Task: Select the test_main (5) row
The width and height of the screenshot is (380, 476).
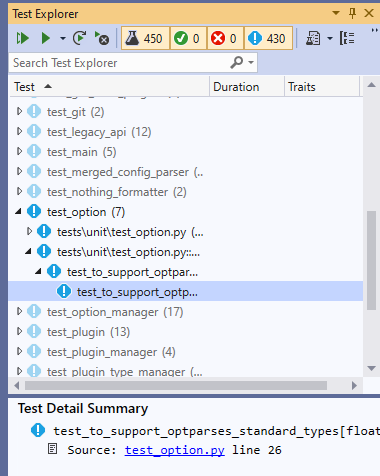Action: pos(186,152)
